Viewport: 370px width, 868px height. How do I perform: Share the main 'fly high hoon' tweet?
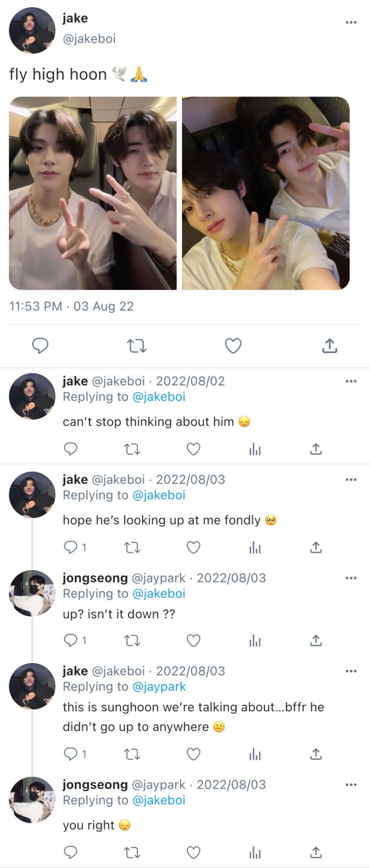coord(330,346)
